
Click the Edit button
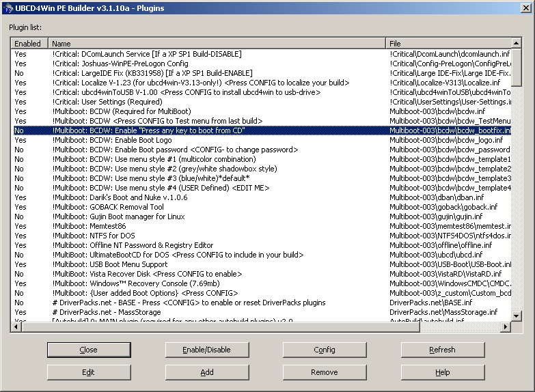coord(89,372)
